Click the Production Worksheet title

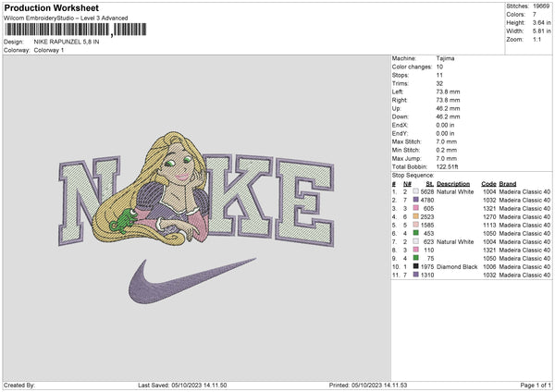coord(51,7)
